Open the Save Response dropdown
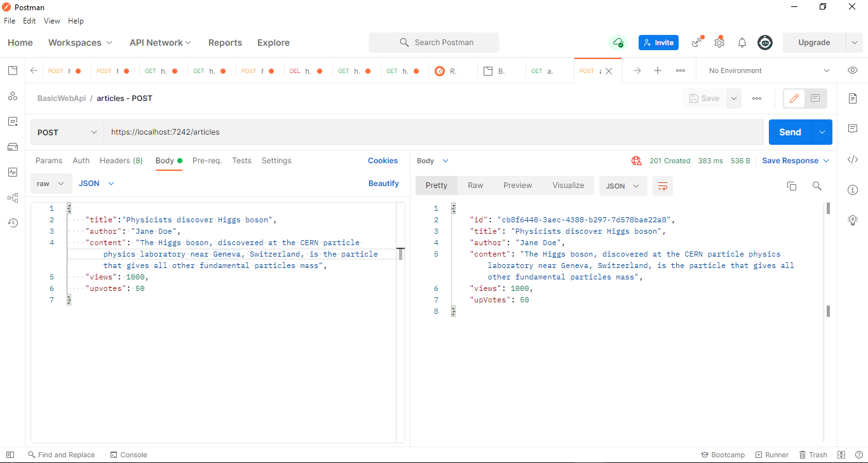The image size is (868, 463). tap(796, 161)
